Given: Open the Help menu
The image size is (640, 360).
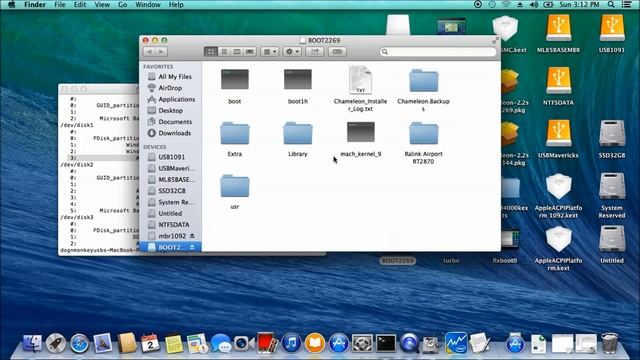Looking at the screenshot, I should tap(176, 4).
